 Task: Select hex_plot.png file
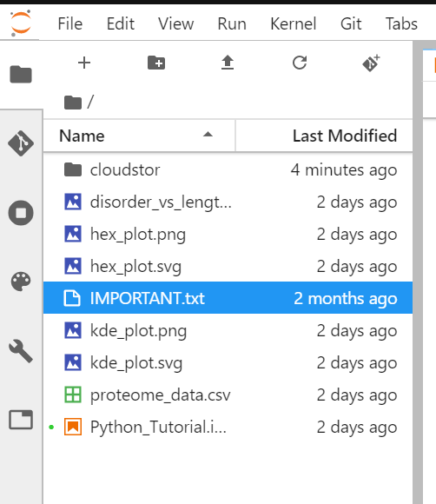[x=228, y=234]
